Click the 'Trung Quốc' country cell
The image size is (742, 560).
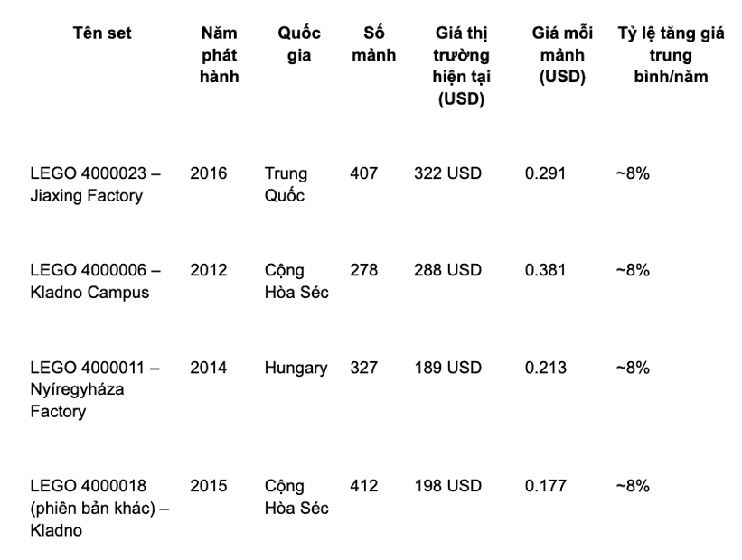coord(286,184)
